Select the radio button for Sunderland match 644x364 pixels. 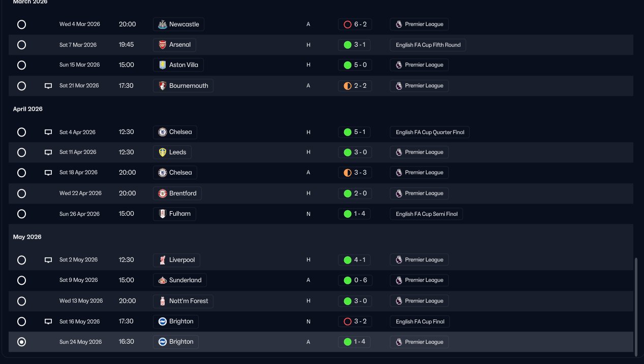[21, 280]
